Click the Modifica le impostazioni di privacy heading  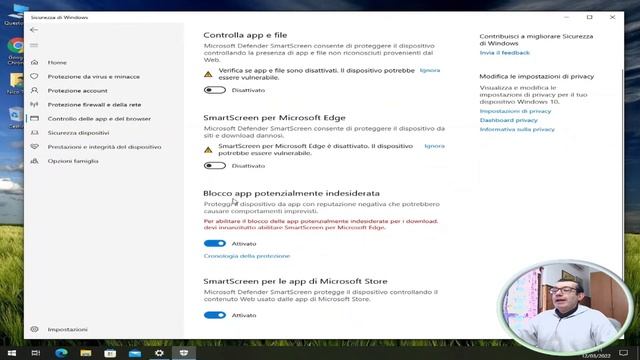coord(537,76)
